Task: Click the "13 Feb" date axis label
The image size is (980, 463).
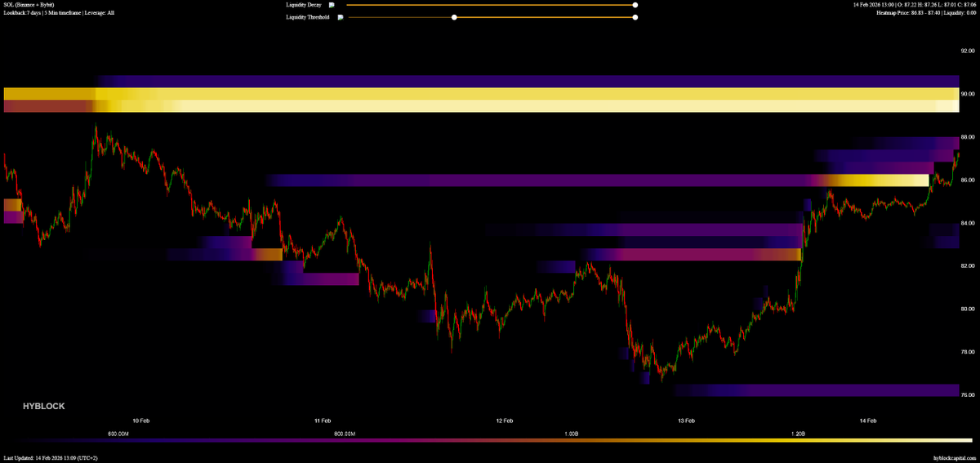Action: tap(686, 421)
